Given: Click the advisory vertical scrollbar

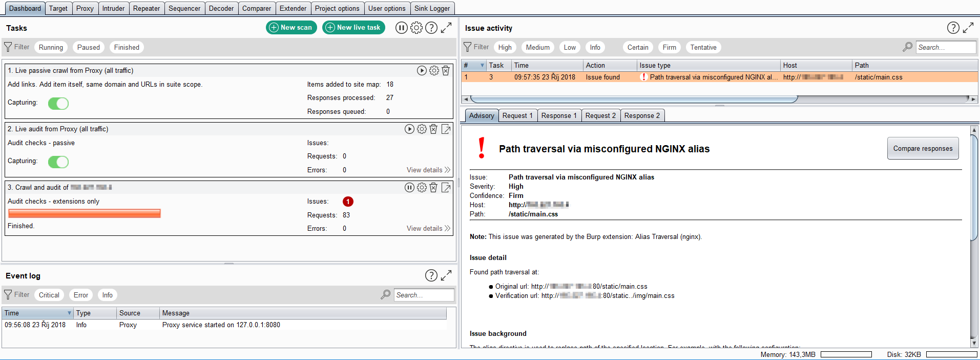Looking at the screenshot, I should click(974, 189).
